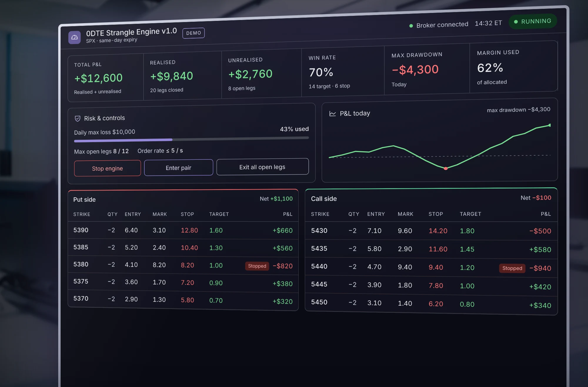Click the Call side strike 5430 cell

tap(319, 230)
